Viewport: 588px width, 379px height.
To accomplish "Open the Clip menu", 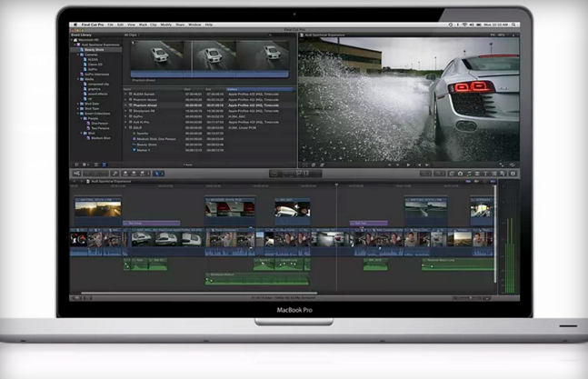I will coord(154,25).
